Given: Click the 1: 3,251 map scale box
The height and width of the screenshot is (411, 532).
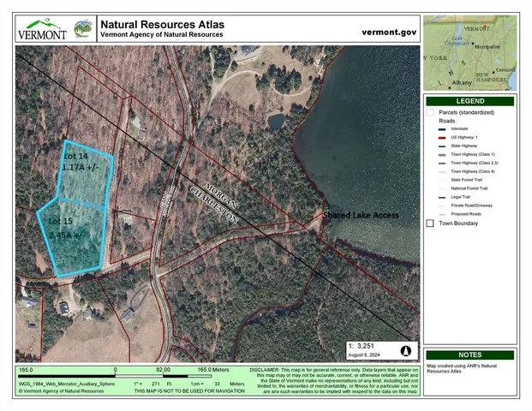Looking at the screenshot, I should 373,351.
